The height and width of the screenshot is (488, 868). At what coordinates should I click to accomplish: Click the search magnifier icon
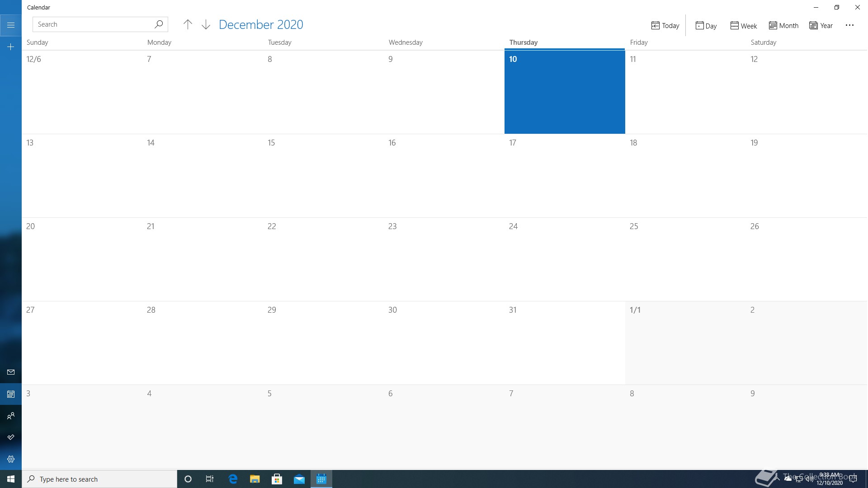click(x=159, y=24)
